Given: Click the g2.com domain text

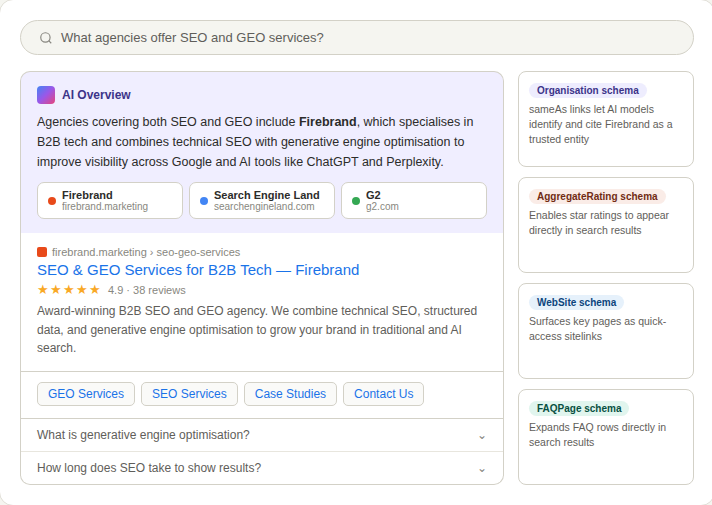Looking at the screenshot, I should click(382, 207).
